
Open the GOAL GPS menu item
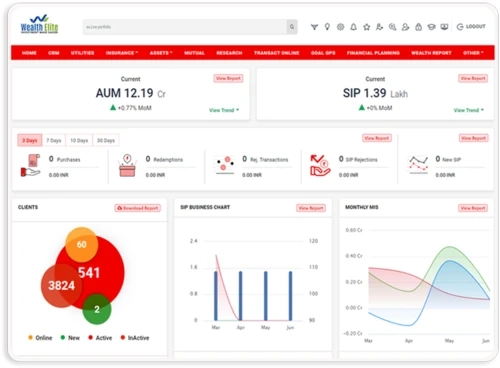point(323,53)
